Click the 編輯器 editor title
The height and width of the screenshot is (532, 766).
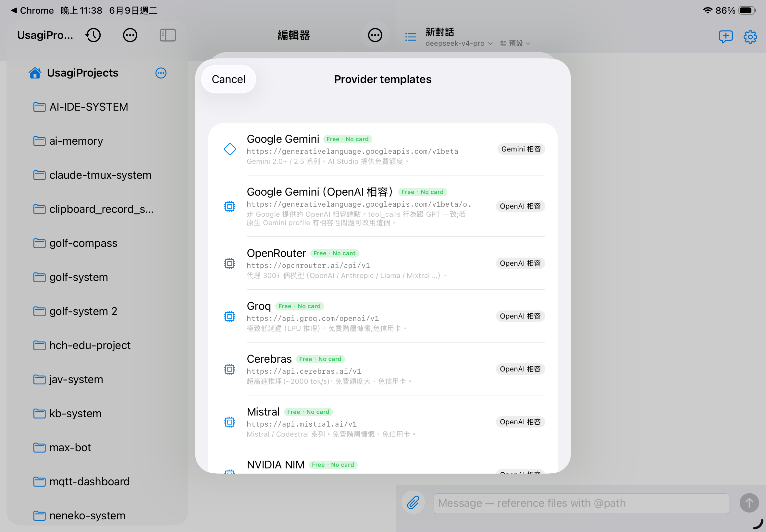point(293,35)
